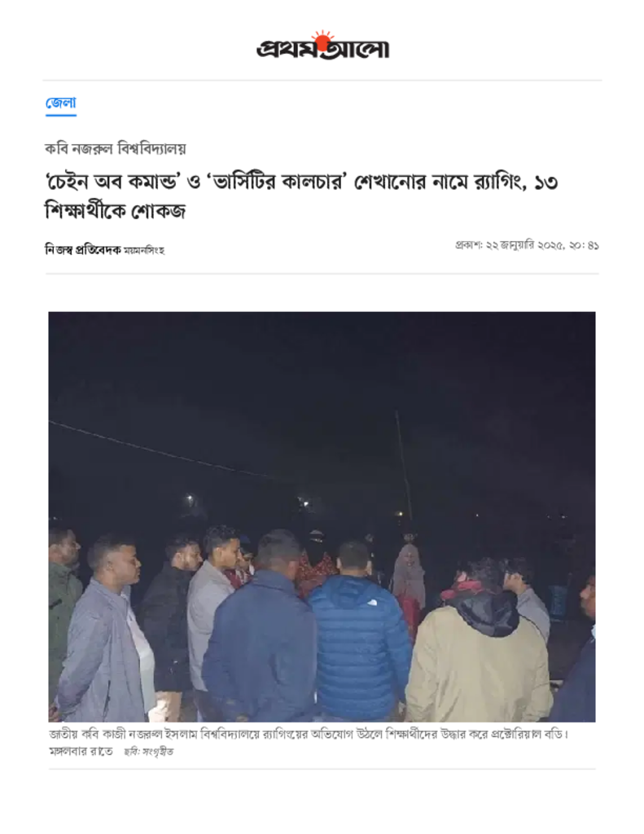The image size is (644, 834).
Task: Click the Prothom Alo logo
Action: coord(322,46)
